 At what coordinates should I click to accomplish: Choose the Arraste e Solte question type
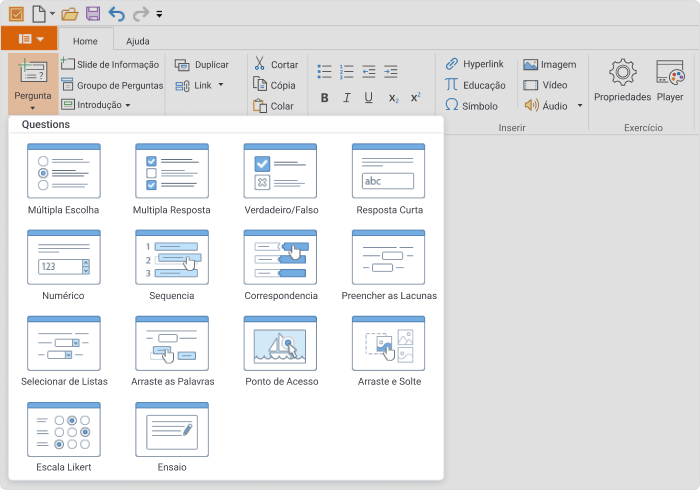(x=389, y=351)
